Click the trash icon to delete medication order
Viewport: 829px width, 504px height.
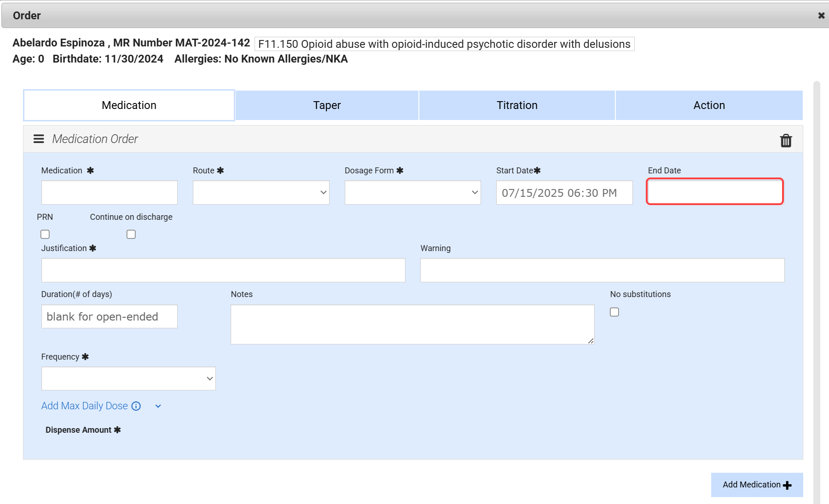point(786,140)
